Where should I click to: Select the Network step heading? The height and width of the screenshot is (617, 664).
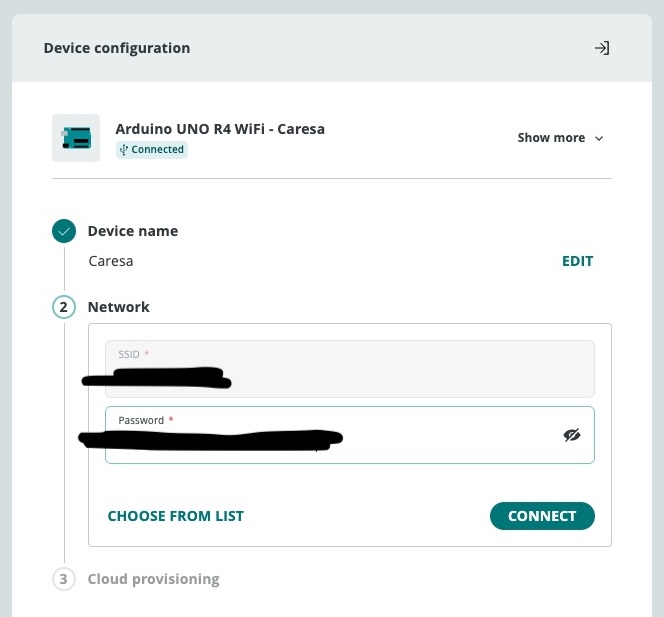(119, 307)
